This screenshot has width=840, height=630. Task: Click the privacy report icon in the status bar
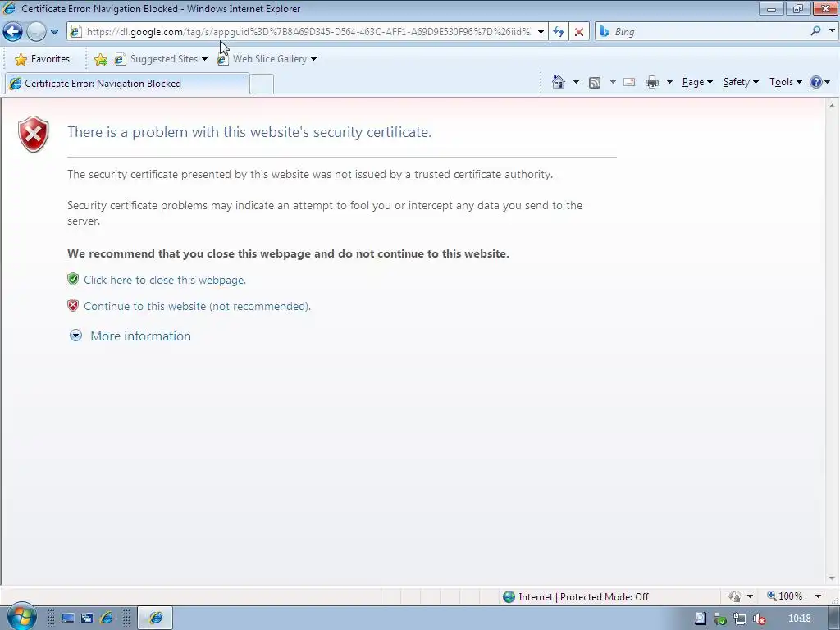734,596
